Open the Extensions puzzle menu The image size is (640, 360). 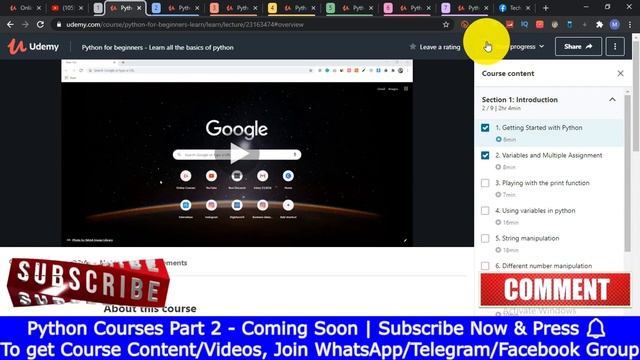coord(599,24)
